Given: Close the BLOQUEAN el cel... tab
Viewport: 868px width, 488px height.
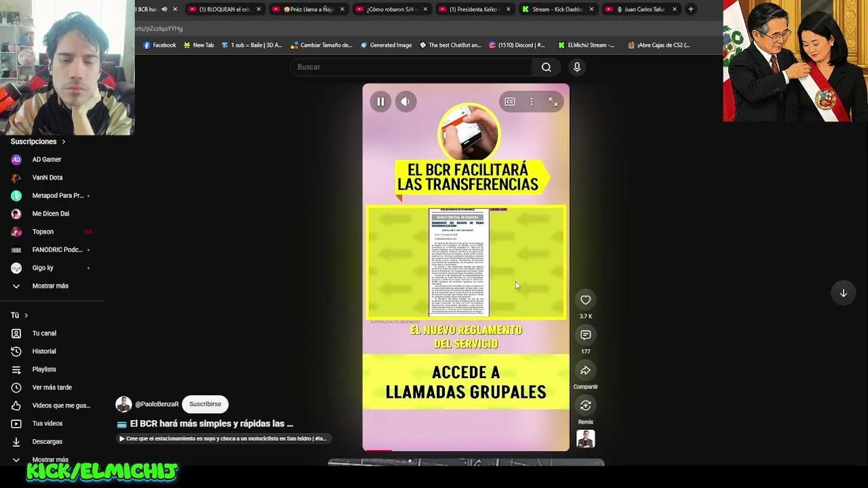Looking at the screenshot, I should coord(258,9).
